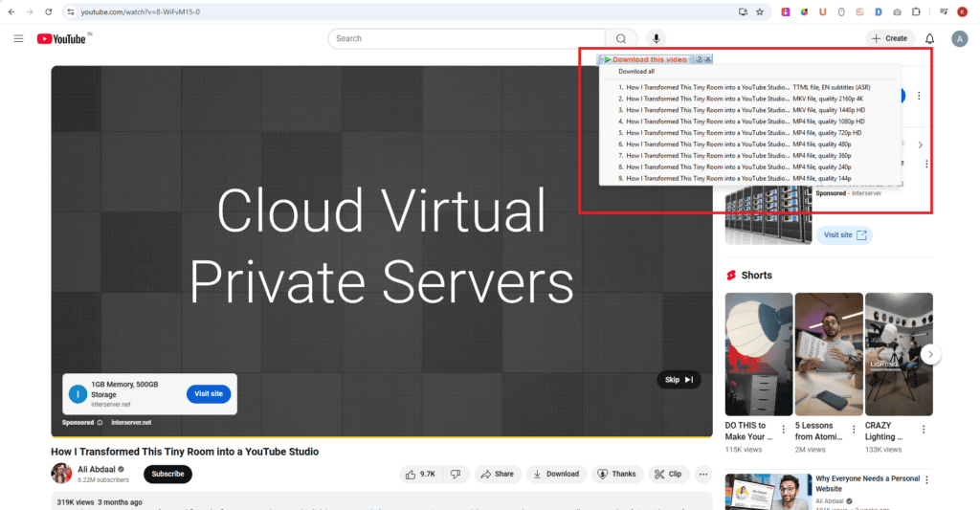Screen dimensions: 980x510
Task: Open options for 5 Lessons short
Action: [854, 430]
